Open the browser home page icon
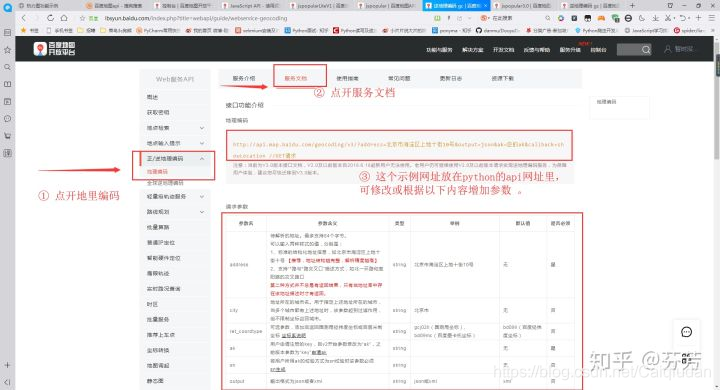 [x=64, y=18]
